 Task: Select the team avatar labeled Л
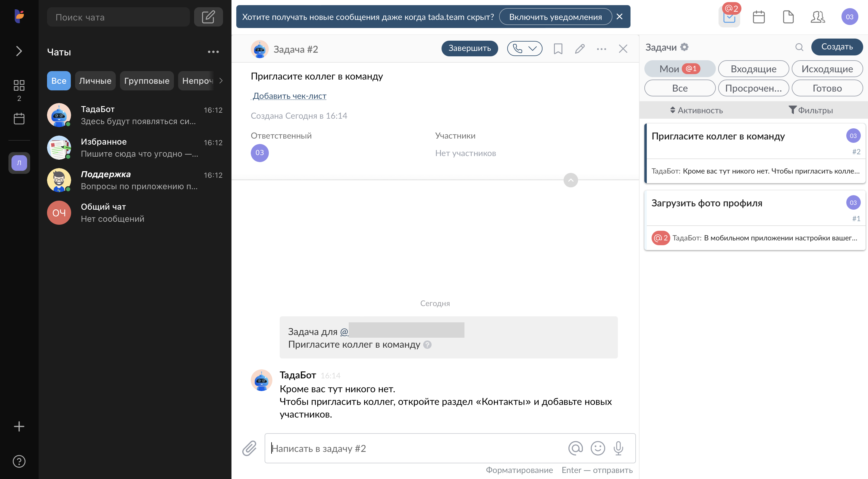[19, 163]
